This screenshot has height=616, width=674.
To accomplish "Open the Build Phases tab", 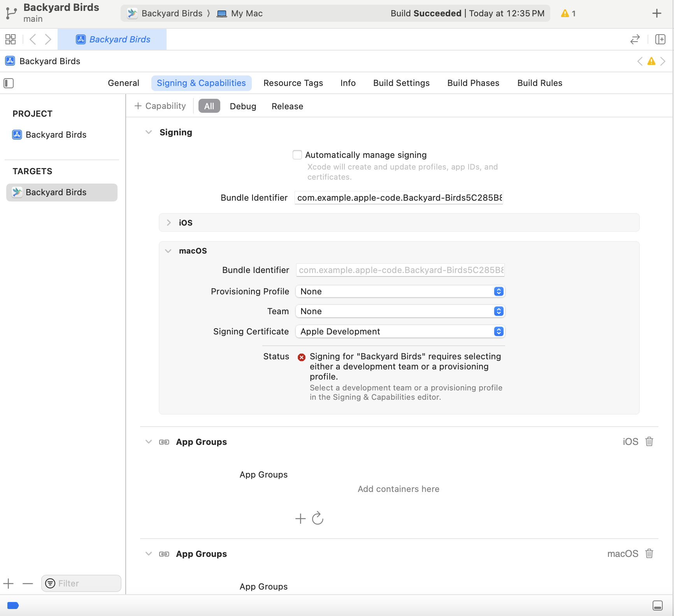I will (x=473, y=83).
